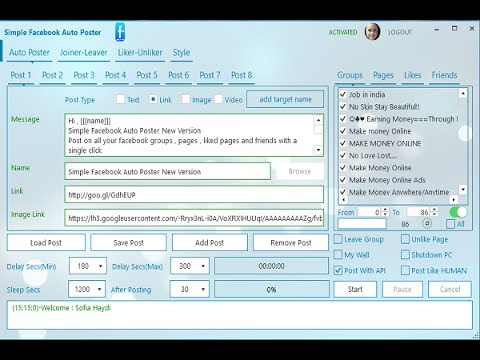Select Video post type

click(218, 99)
